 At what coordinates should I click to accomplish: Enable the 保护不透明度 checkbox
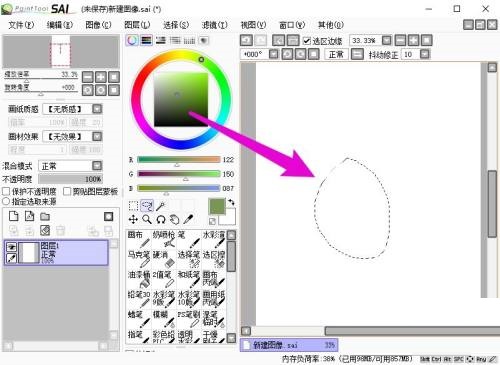click(6, 191)
